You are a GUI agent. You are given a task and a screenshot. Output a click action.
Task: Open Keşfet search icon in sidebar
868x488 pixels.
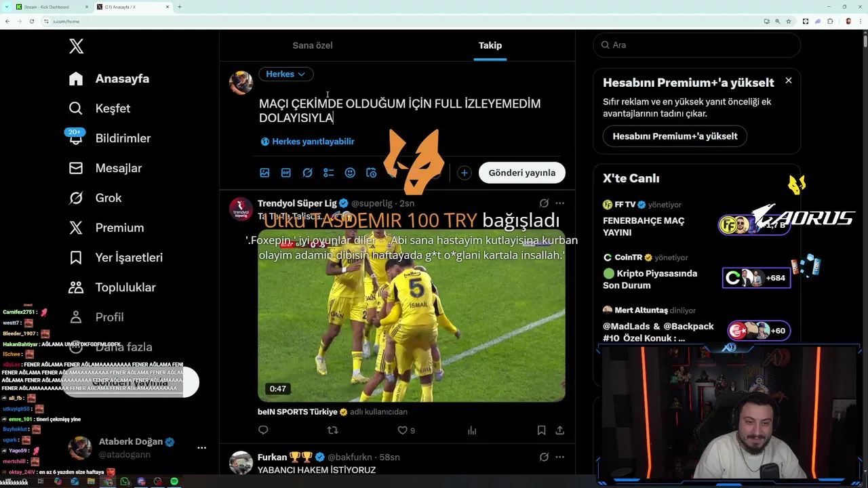click(76, 108)
